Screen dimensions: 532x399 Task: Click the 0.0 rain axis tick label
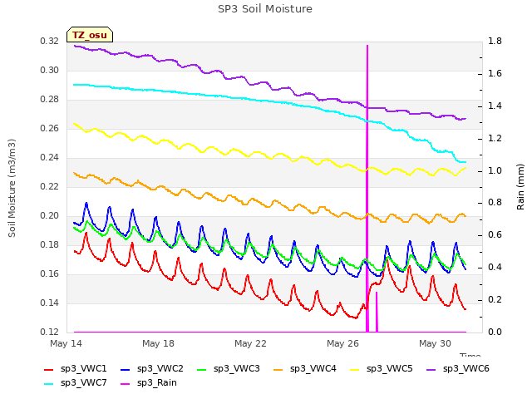point(495,332)
